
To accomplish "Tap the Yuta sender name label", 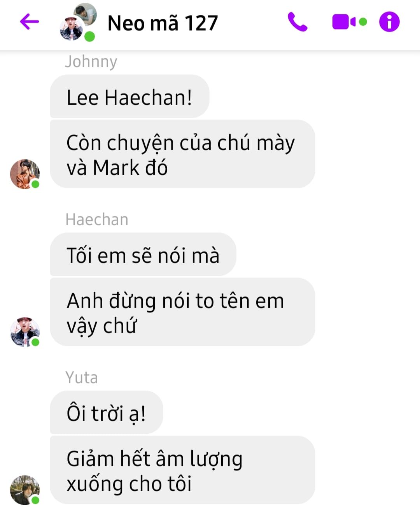I will point(82,377).
